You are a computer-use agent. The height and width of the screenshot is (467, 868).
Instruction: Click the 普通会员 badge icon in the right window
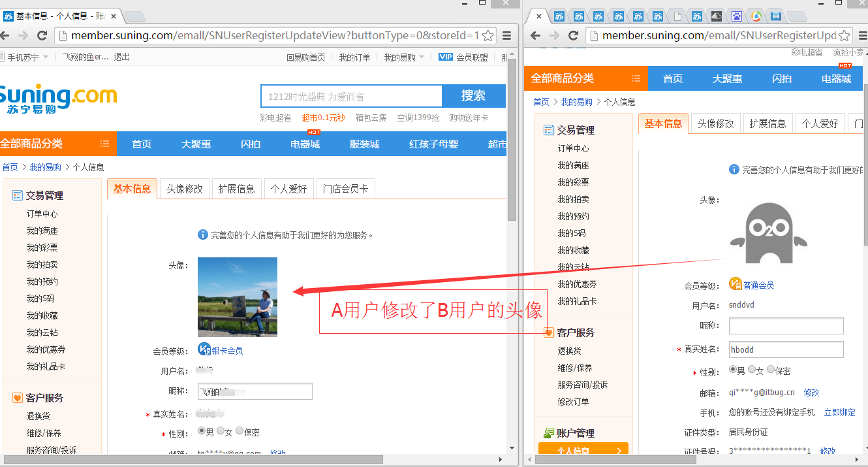tap(736, 284)
